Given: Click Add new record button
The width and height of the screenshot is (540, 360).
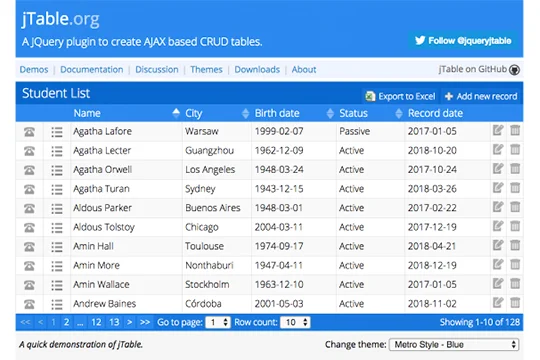Looking at the screenshot, I should (481, 96).
